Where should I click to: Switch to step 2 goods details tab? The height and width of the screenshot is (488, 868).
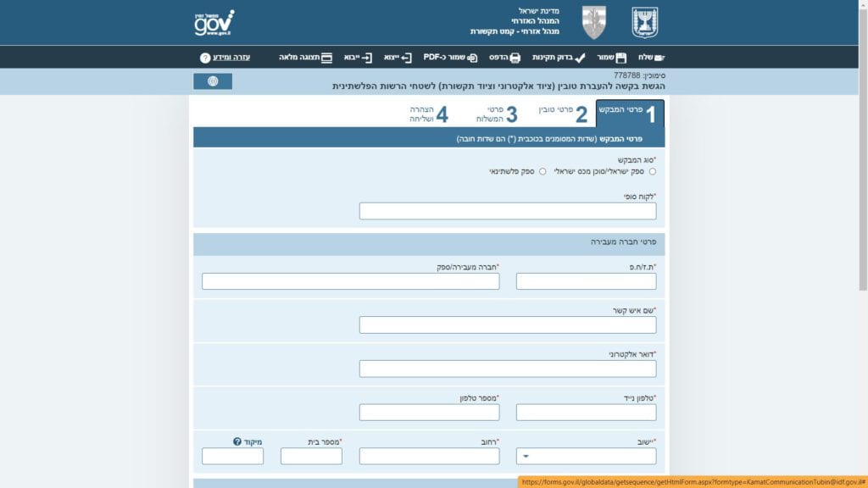pos(563,114)
